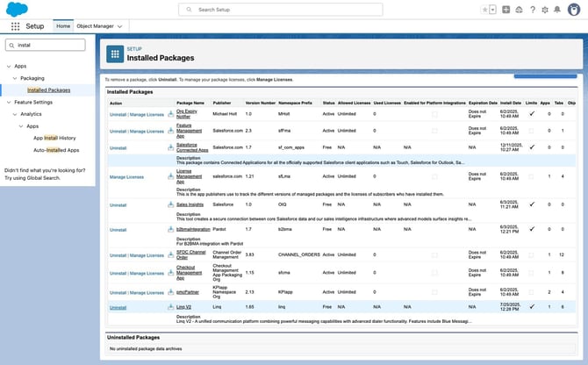
Task: Download icon for License Management App package
Action: [x=170, y=176]
